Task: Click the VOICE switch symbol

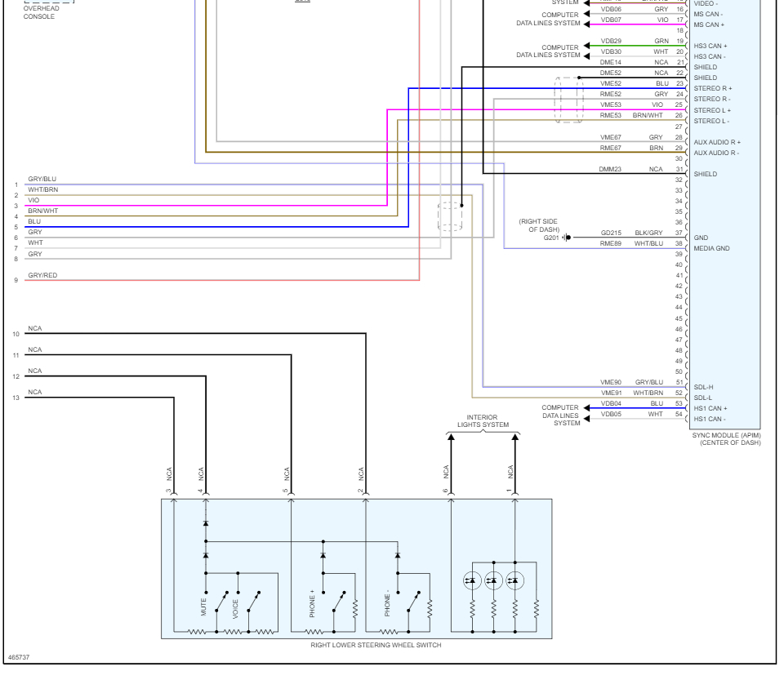Action: point(253,602)
